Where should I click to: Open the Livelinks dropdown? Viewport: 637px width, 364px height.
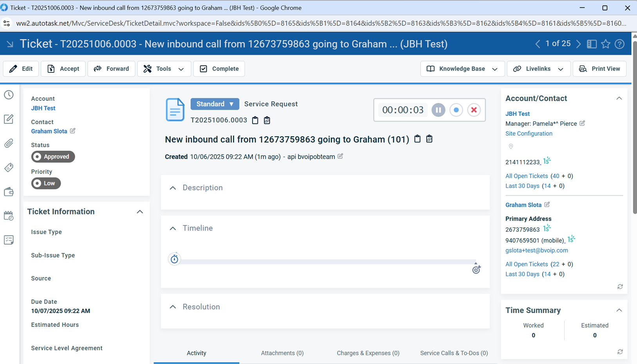539,69
